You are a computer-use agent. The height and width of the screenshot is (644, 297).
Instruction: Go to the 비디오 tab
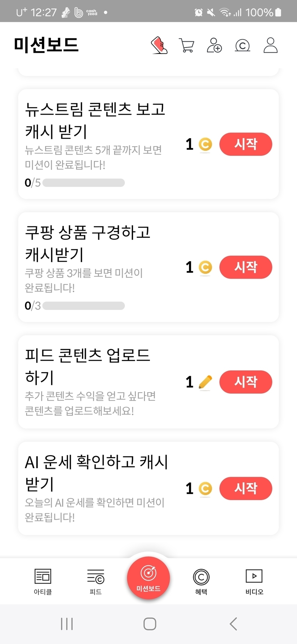pyautogui.click(x=254, y=581)
